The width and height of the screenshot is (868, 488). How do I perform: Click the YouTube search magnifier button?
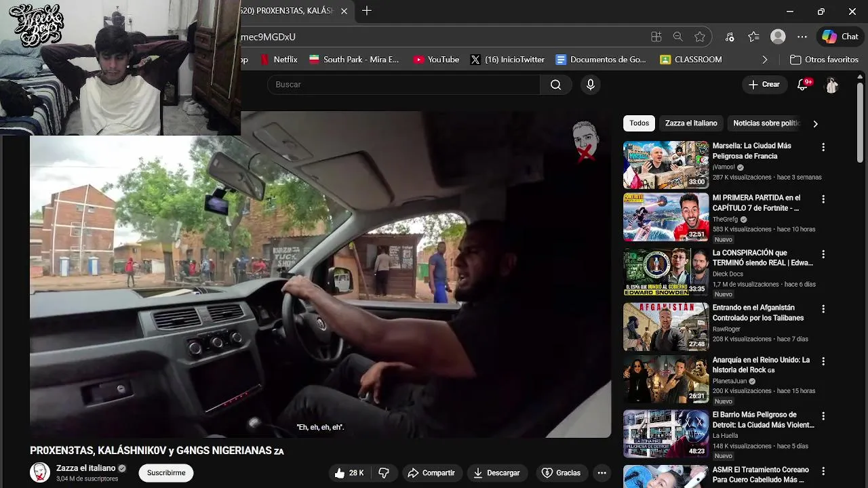pyautogui.click(x=556, y=85)
